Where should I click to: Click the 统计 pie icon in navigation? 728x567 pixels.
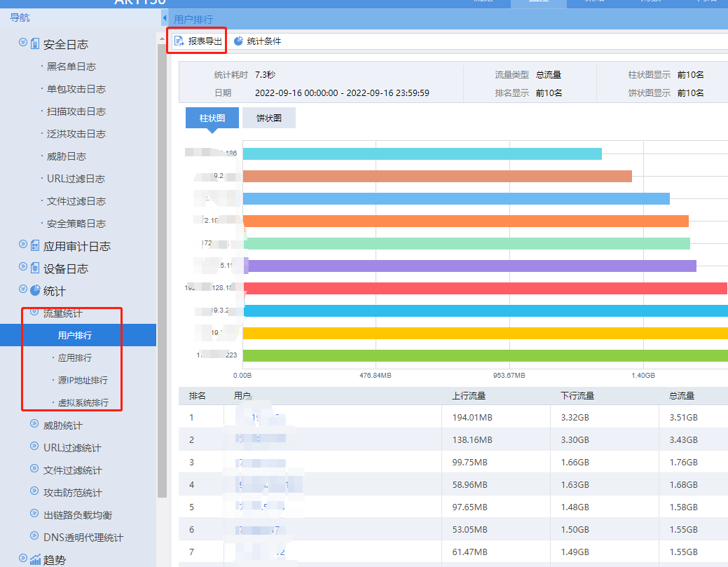(x=35, y=290)
